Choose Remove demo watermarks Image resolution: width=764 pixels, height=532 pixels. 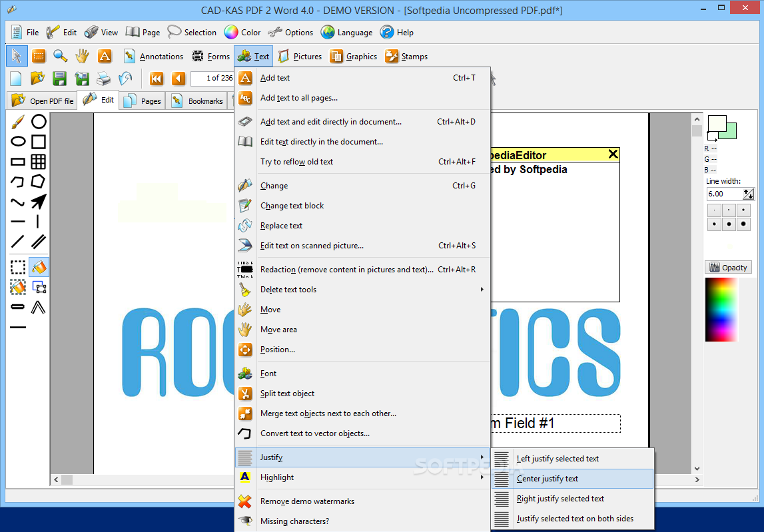click(363, 501)
